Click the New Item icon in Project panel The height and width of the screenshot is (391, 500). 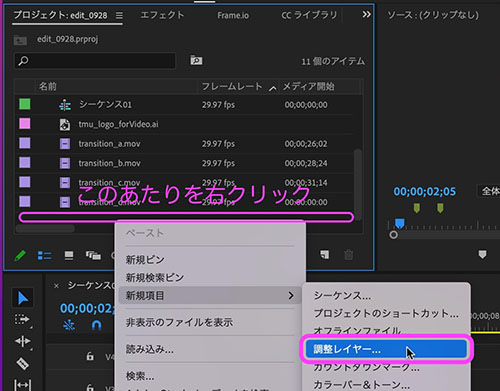coord(325,255)
